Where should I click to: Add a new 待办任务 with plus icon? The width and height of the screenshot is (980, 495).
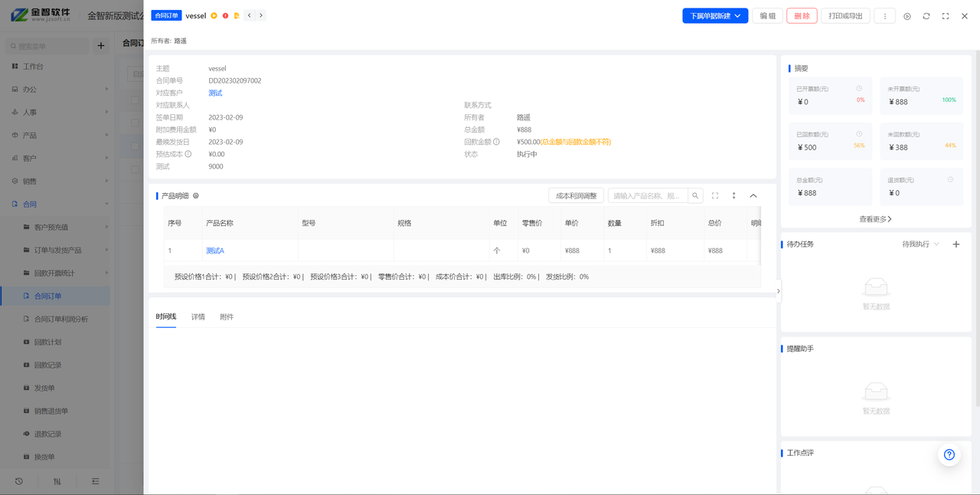click(955, 244)
